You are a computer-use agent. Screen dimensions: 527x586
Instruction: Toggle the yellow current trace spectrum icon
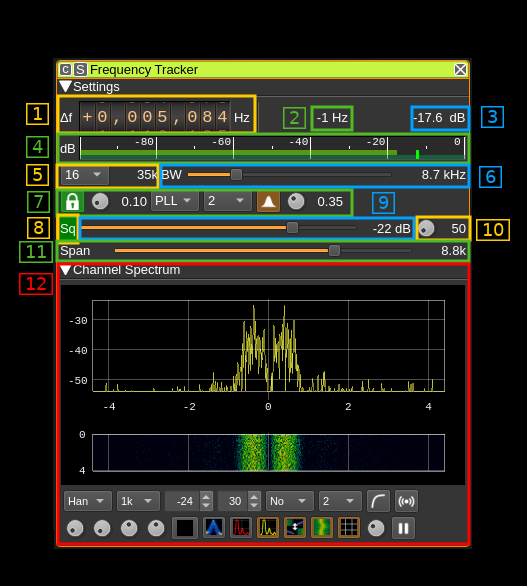coord(268,528)
